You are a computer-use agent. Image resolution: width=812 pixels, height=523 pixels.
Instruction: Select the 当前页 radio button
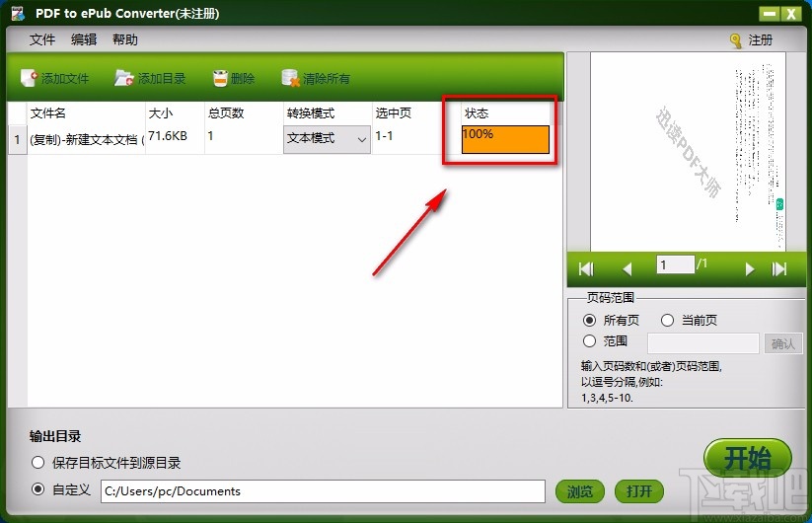[667, 320]
